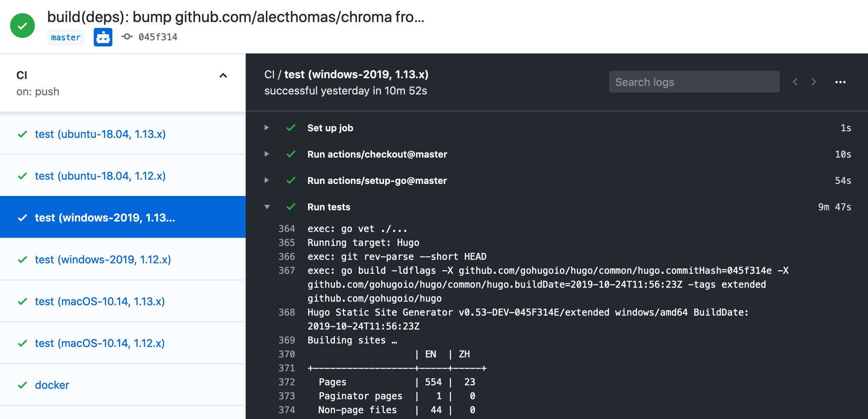Go to next search result arrow

coord(814,82)
